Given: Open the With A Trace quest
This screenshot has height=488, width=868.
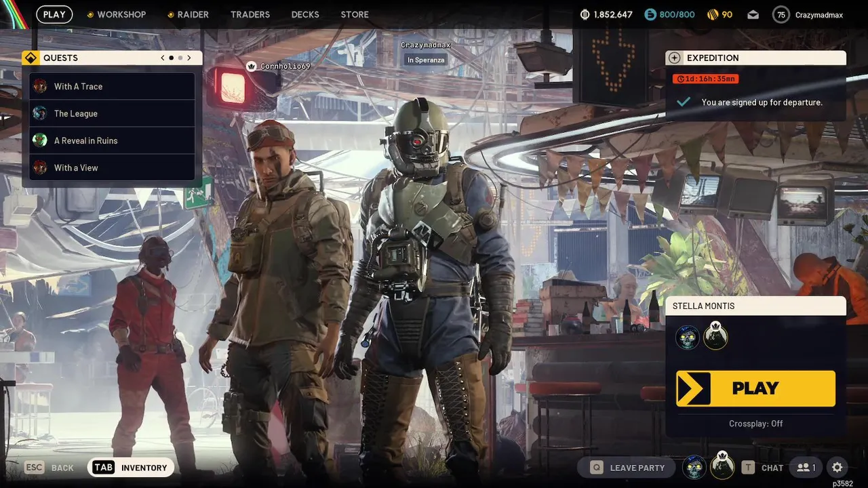Looking at the screenshot, I should coord(112,86).
